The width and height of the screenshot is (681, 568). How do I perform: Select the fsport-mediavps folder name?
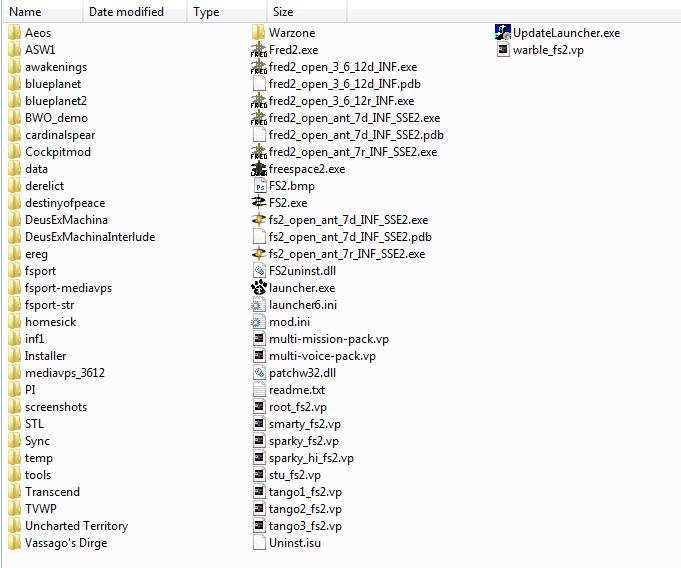[x=68, y=288]
